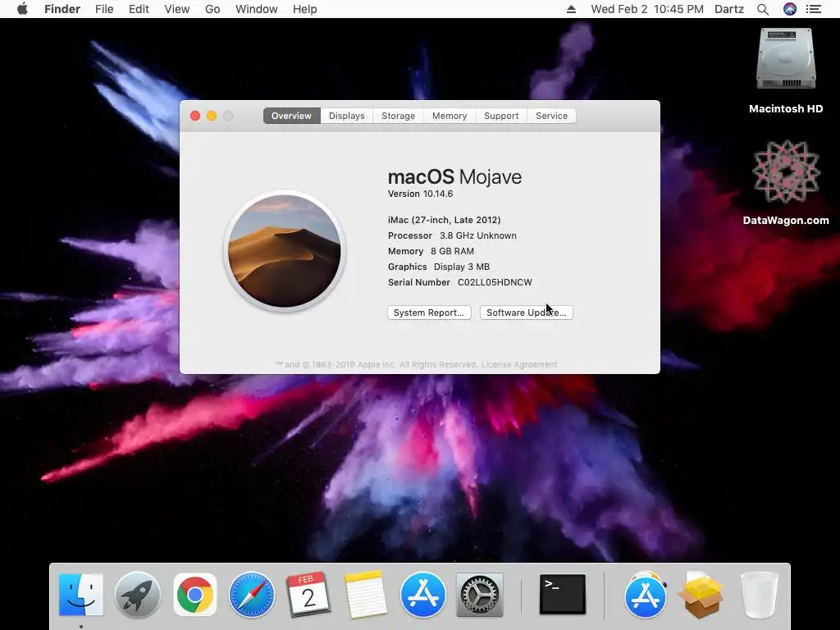Minimize About This Mac with yellow button

point(212,116)
